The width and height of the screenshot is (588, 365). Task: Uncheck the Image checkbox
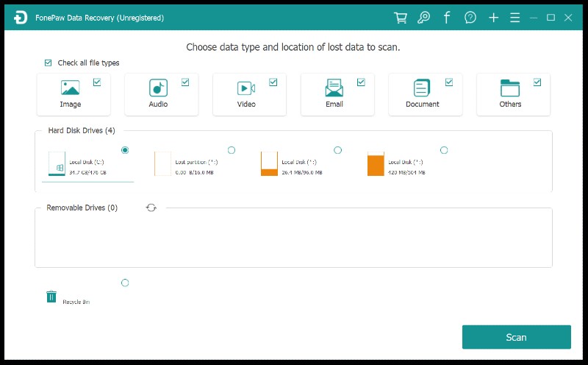pos(97,82)
